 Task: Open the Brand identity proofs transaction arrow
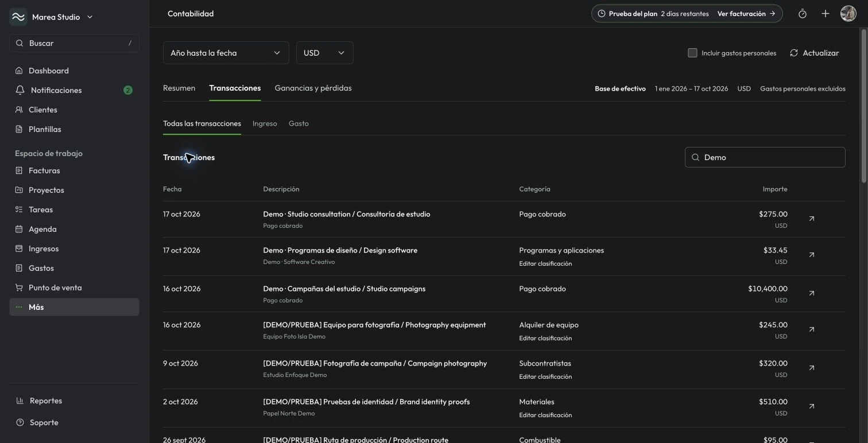pyautogui.click(x=812, y=406)
